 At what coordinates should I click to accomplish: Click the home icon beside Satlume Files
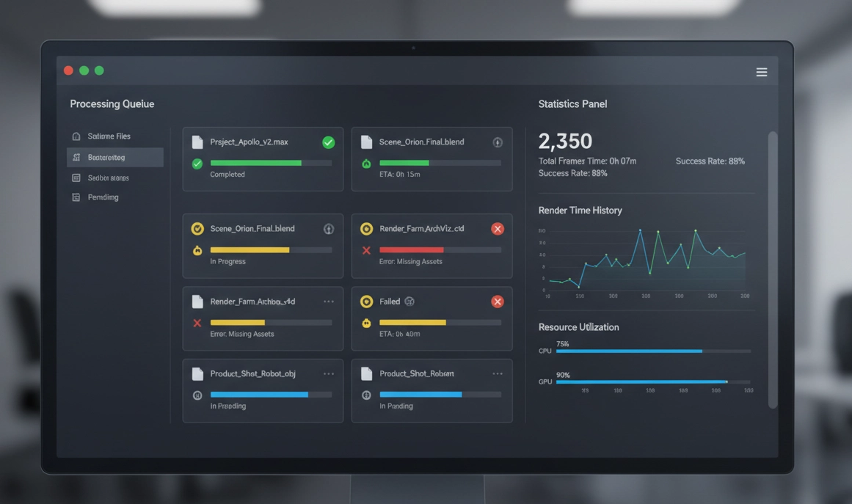[76, 136]
